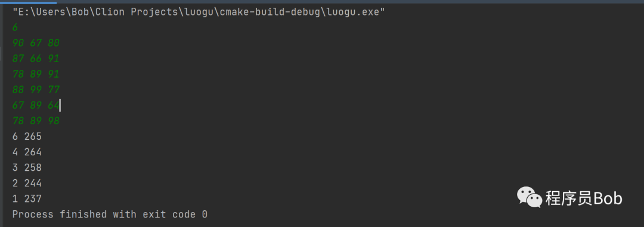Click the output line "1 237"
This screenshot has width=644, height=227.
[27, 199]
